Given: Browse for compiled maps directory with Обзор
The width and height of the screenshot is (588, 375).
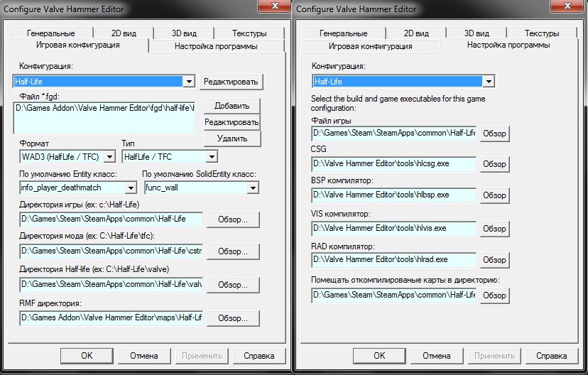Looking at the screenshot, I should (x=495, y=295).
